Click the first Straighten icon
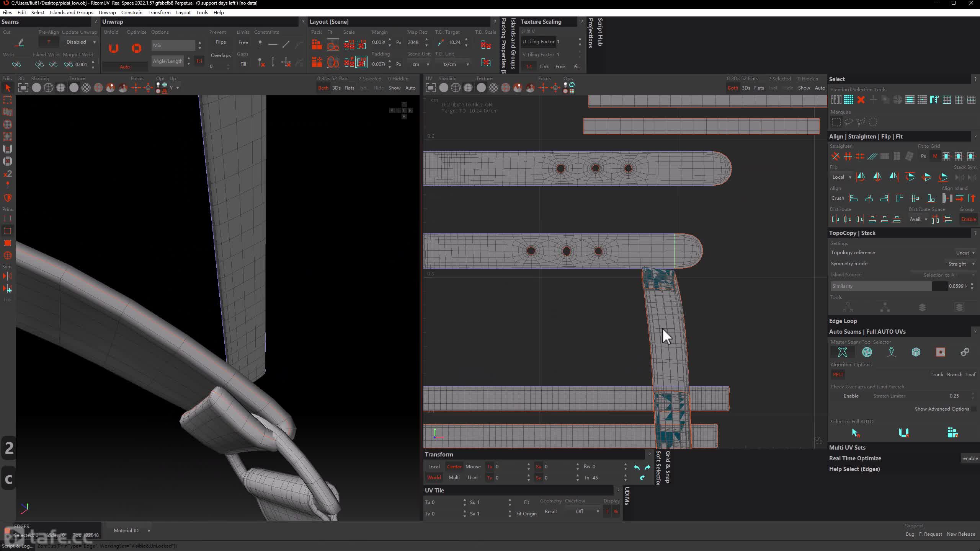This screenshot has height=551, width=980. 835,156
